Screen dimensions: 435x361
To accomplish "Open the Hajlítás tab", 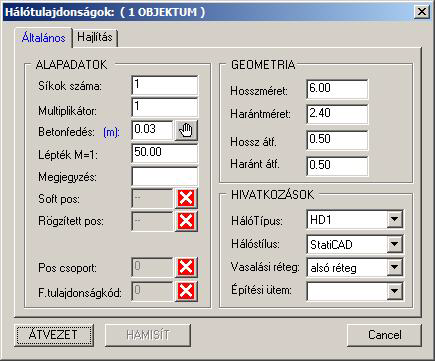I will (x=95, y=37).
